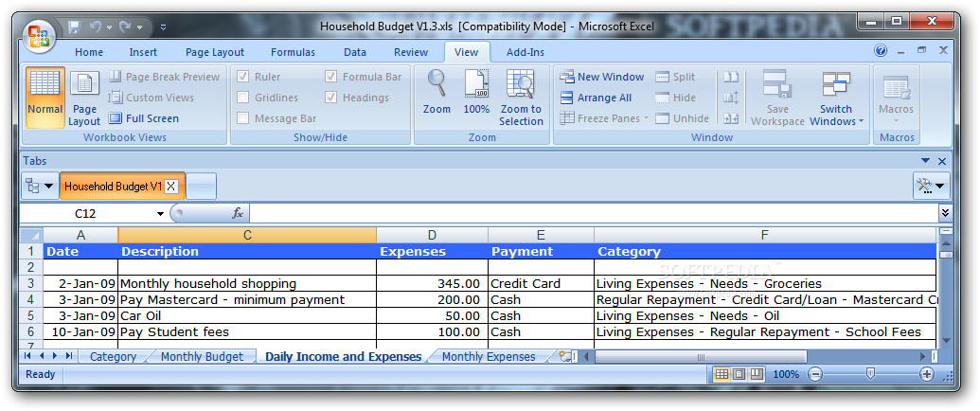This screenshot has width=980, height=411.
Task: Close the Tabs panel
Action: [942, 161]
